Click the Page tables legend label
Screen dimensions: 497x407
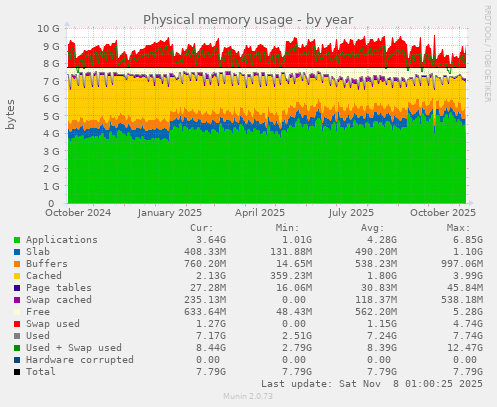pos(59,288)
